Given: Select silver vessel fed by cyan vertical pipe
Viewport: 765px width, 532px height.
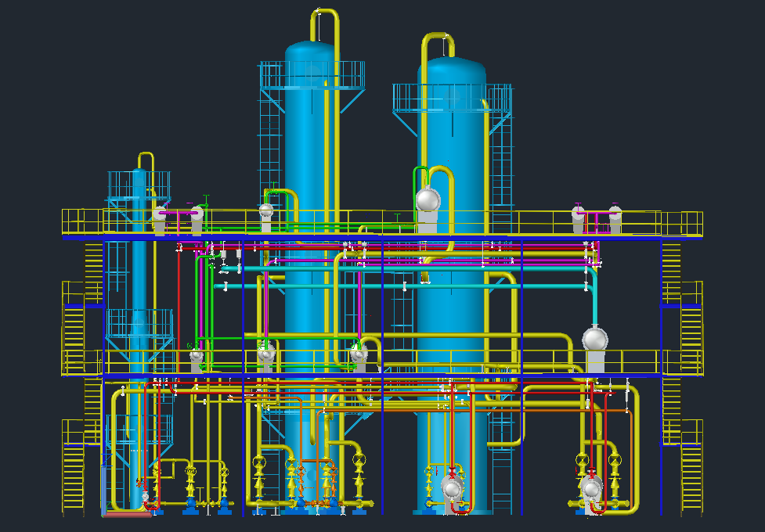Looking at the screenshot, I should (x=595, y=340).
